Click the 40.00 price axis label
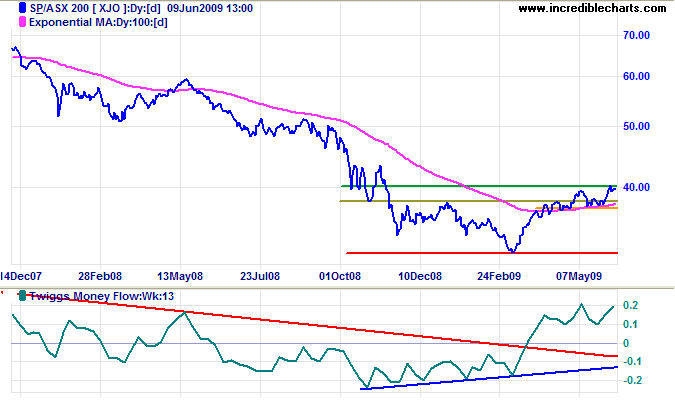Viewport: 675px width, 400px height. [636, 187]
